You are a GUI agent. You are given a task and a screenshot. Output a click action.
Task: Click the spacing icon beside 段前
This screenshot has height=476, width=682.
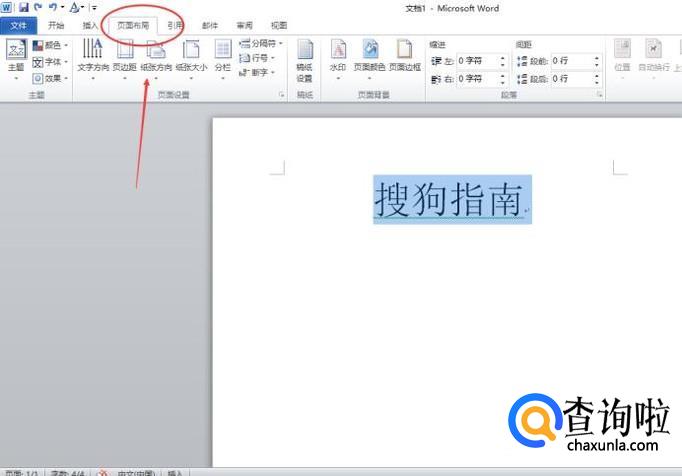click(x=522, y=61)
